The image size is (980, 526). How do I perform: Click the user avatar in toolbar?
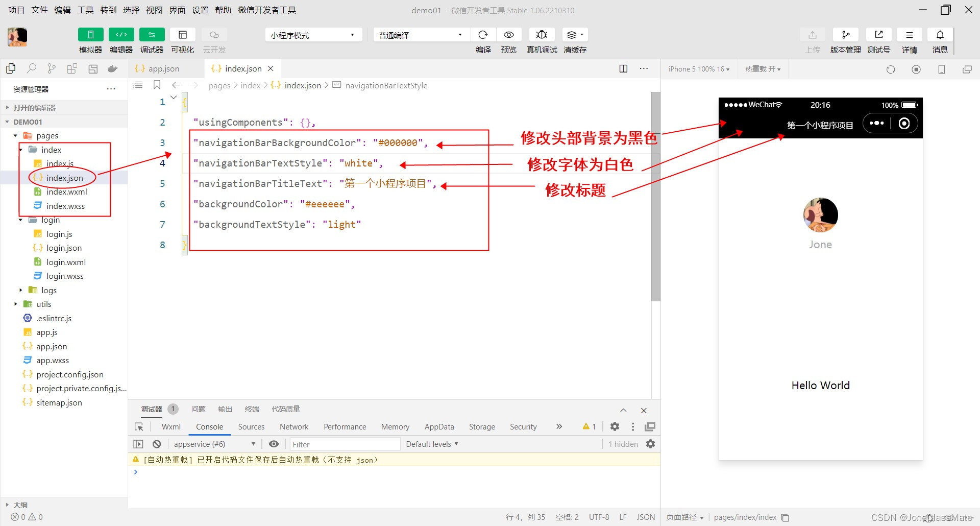pos(17,37)
